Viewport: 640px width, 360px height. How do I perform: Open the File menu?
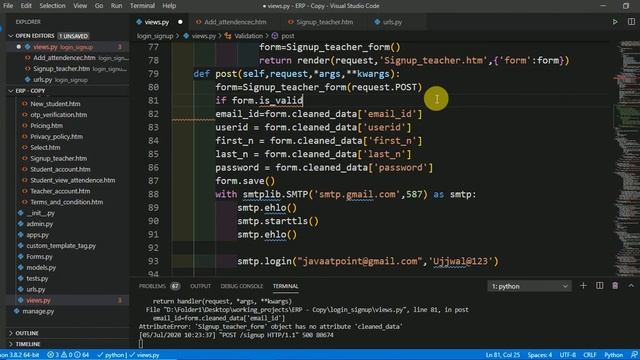8,6
